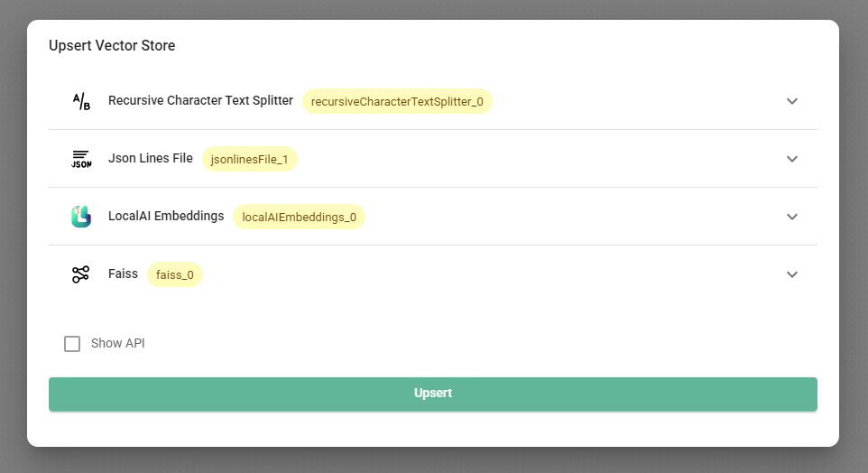The height and width of the screenshot is (473, 868).
Task: Click the Show API label text
Action: pyautogui.click(x=118, y=343)
